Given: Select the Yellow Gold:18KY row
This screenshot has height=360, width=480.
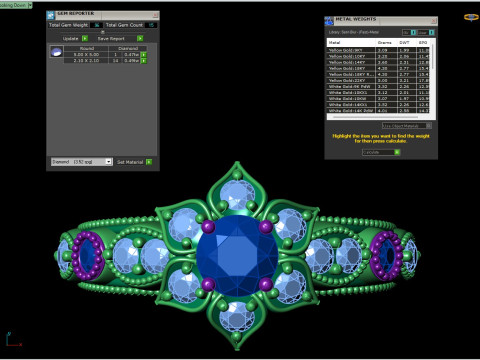Looking at the screenshot, I should click(378, 68).
